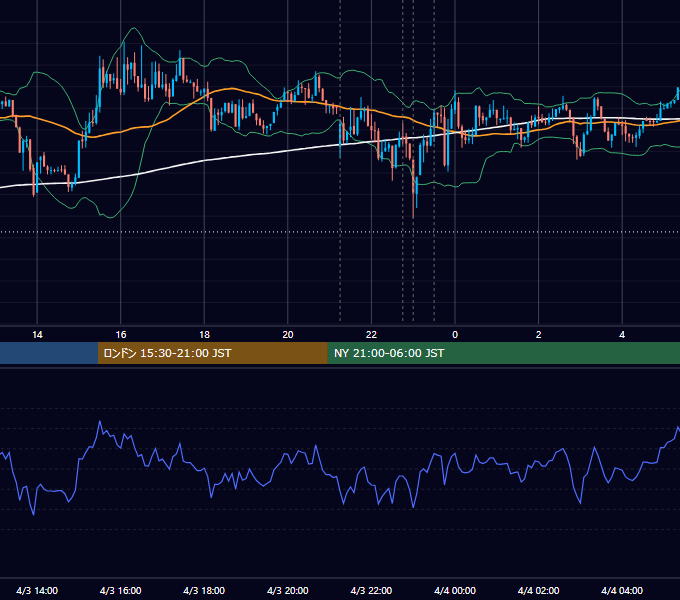Click the 2 hour label on price chart axis

pyautogui.click(x=539, y=335)
